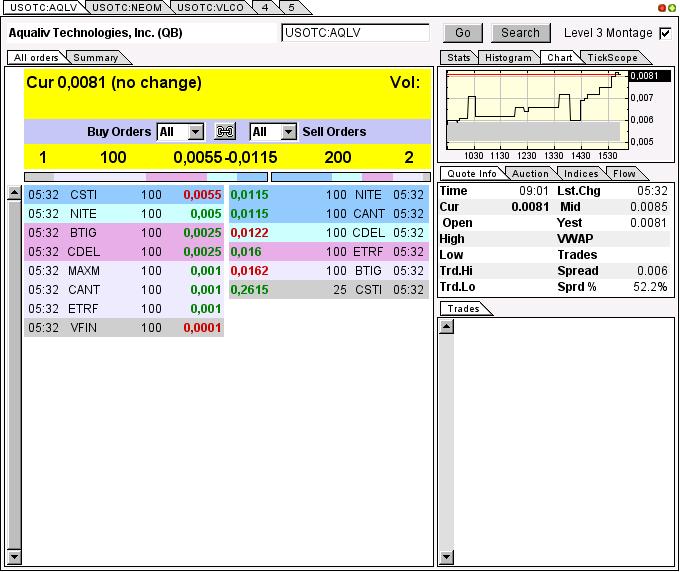680x572 pixels.
Task: Click the order book vertical scrollbar track
Action: pyautogui.click(x=14, y=375)
